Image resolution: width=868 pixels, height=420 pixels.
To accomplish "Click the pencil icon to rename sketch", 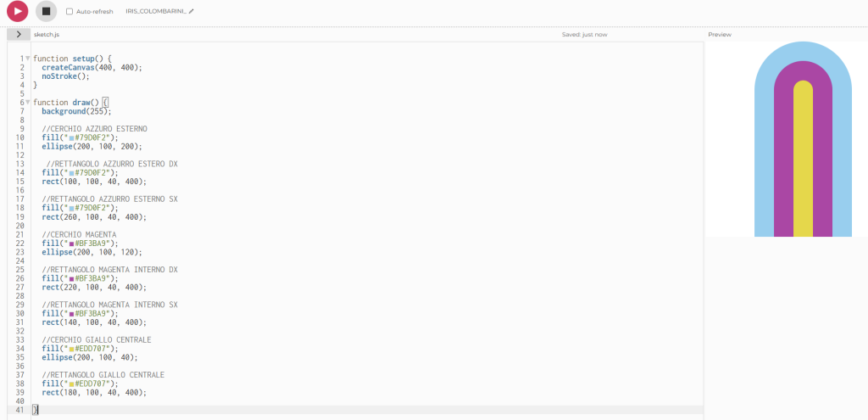I will [x=191, y=12].
